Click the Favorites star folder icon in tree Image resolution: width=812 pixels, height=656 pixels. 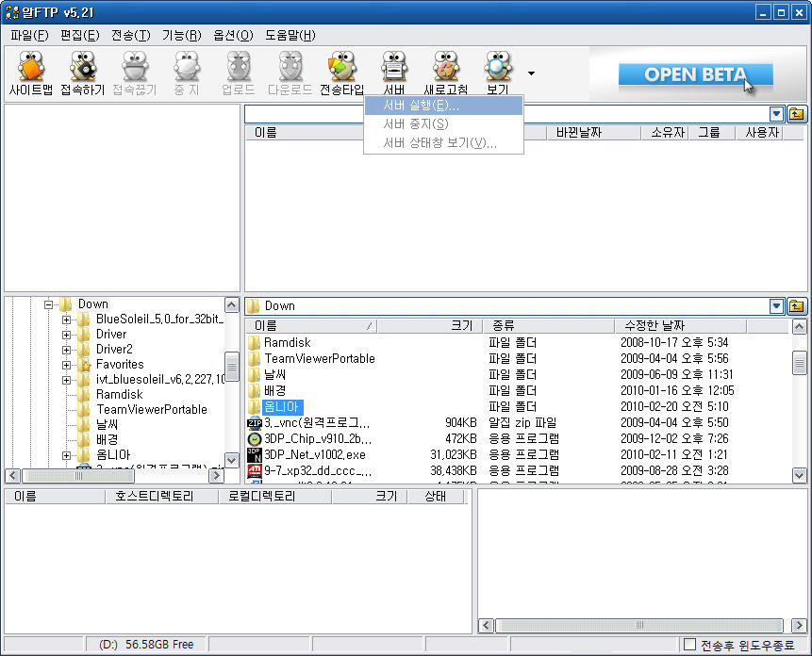[x=85, y=364]
